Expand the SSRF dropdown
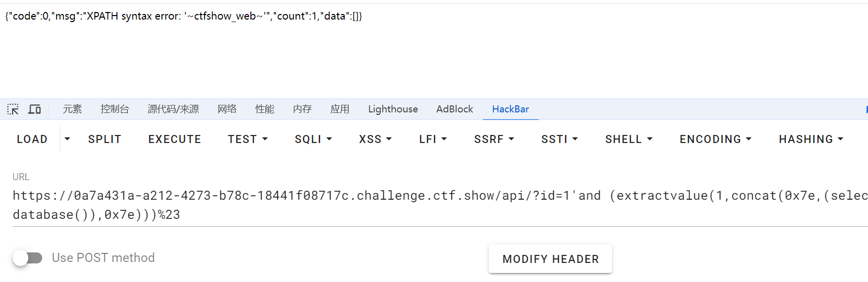 494,139
